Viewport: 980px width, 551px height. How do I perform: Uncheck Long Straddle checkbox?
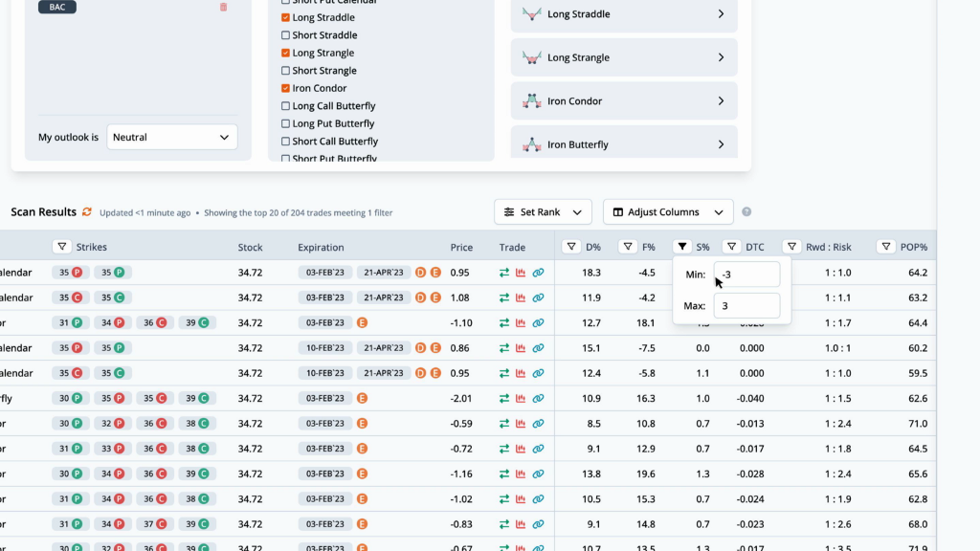[285, 17]
